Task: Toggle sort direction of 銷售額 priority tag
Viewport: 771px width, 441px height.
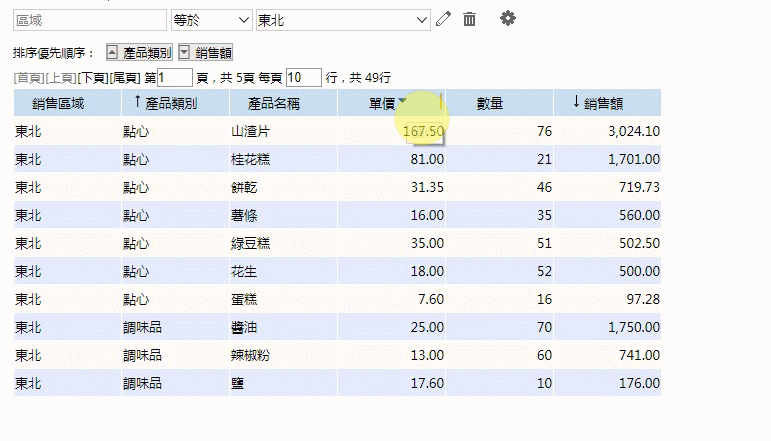Action: coord(184,53)
